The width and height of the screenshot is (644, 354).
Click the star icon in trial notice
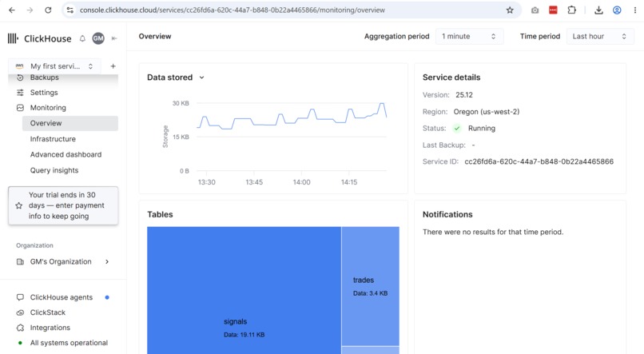[19, 205]
